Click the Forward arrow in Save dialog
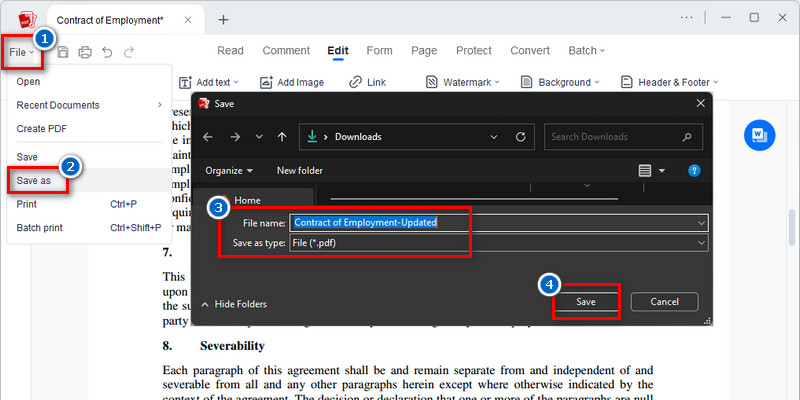Viewport: 800px width, 400px height. tap(235, 137)
